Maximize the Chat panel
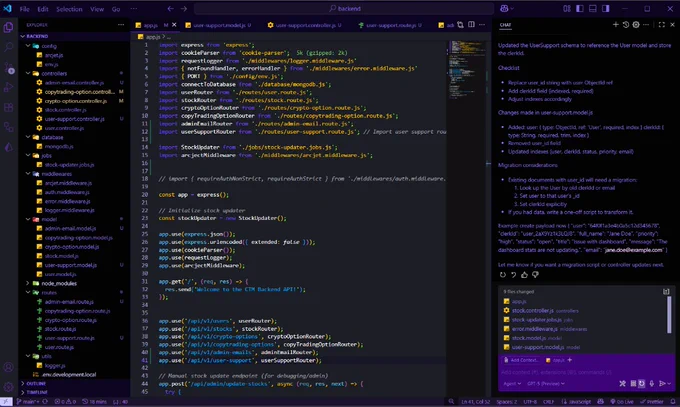This screenshot has width=680, height=407. pos(661,25)
